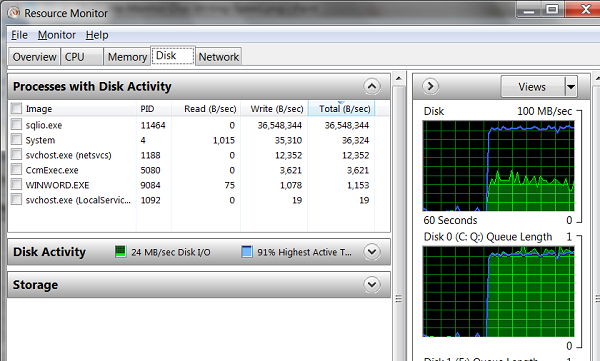
Task: Select the WINWORD.EXE process name
Action: pyautogui.click(x=57, y=185)
